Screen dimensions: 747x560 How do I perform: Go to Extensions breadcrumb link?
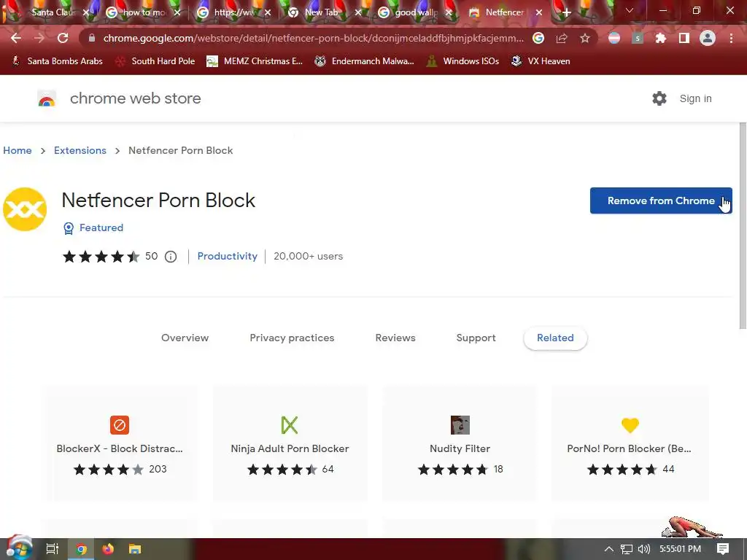pos(80,150)
